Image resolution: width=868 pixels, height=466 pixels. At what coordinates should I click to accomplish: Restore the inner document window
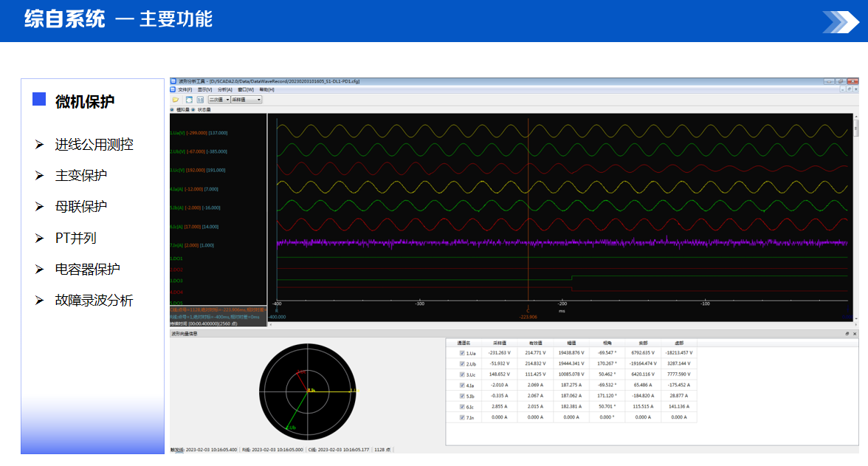[x=847, y=89]
